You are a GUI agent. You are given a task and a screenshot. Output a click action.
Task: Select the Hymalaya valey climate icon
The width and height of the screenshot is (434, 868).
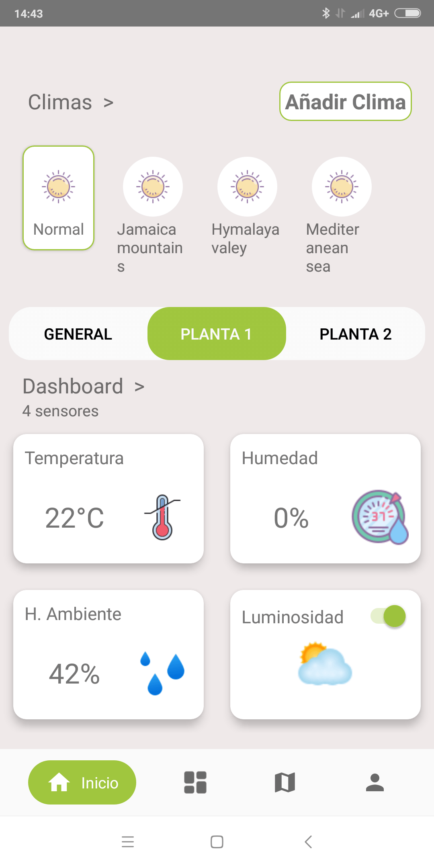(x=247, y=186)
